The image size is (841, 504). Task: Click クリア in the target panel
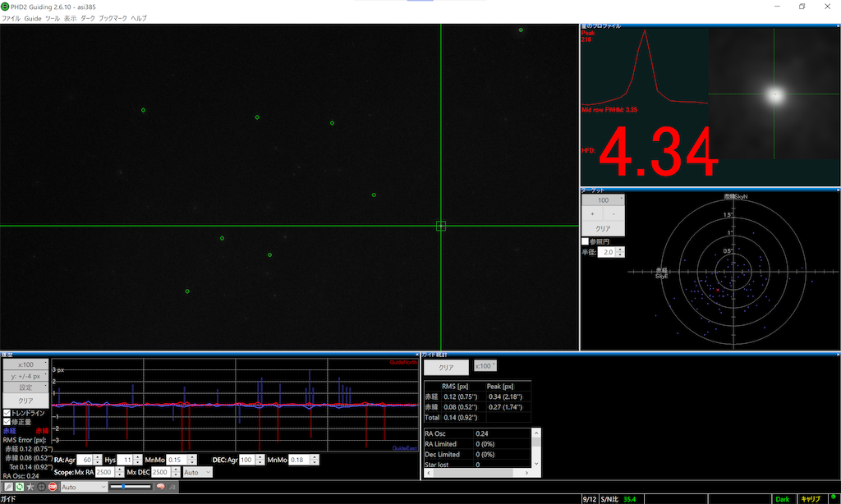604,228
